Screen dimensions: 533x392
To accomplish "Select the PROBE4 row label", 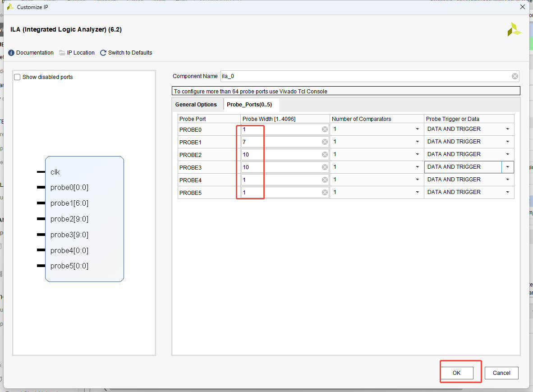I will tap(190, 180).
